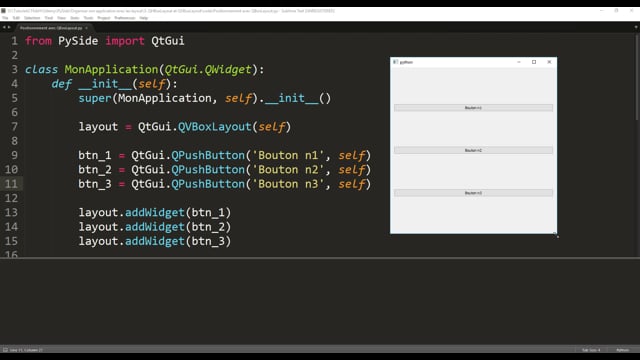Click line number 7 in the gutter
640x360 pixels.
click(x=14, y=127)
